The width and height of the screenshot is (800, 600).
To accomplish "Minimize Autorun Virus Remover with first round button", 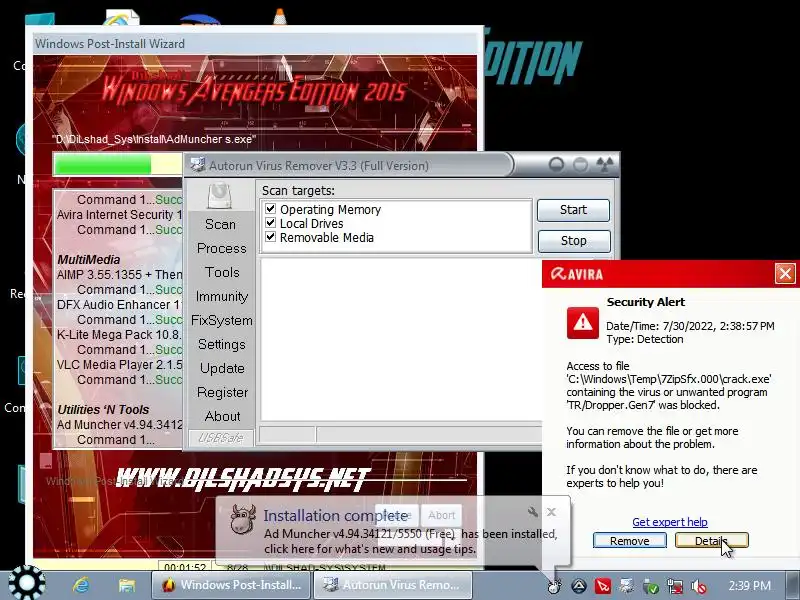I will [x=556, y=164].
